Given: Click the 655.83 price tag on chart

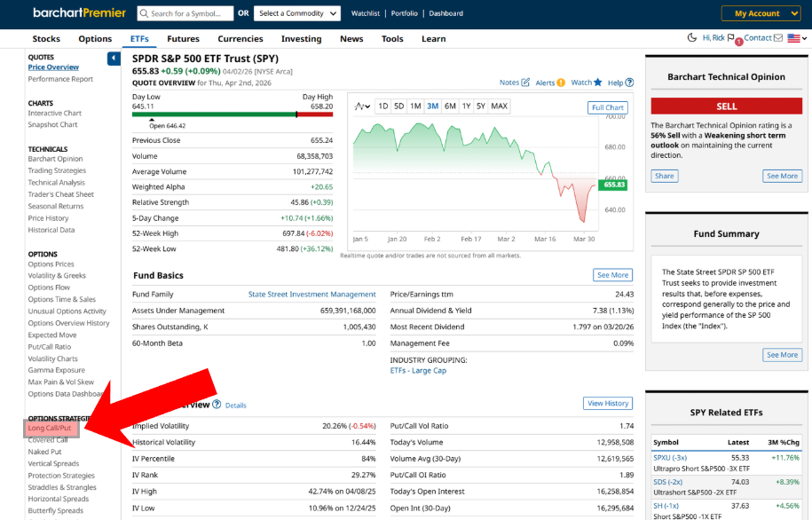Looking at the screenshot, I should click(613, 185).
